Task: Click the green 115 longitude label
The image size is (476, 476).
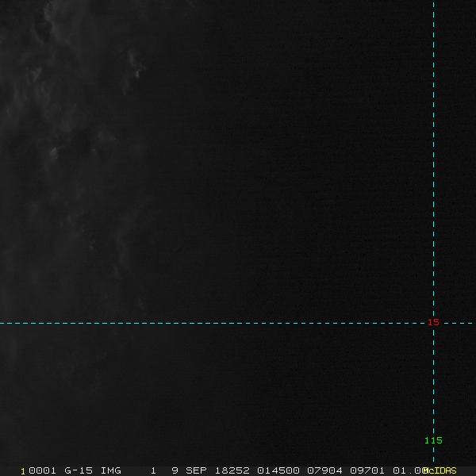Action: coord(433,440)
